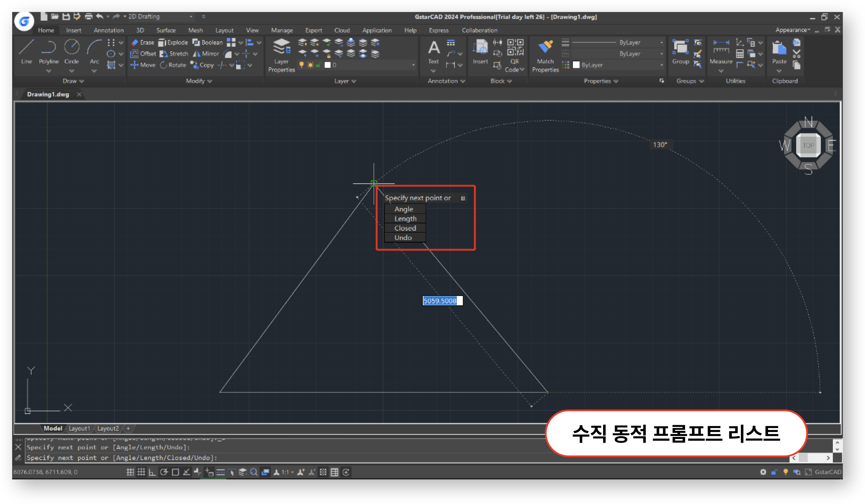Toggle object snap in status bar
This screenshot has width=865, height=504.
click(x=175, y=472)
